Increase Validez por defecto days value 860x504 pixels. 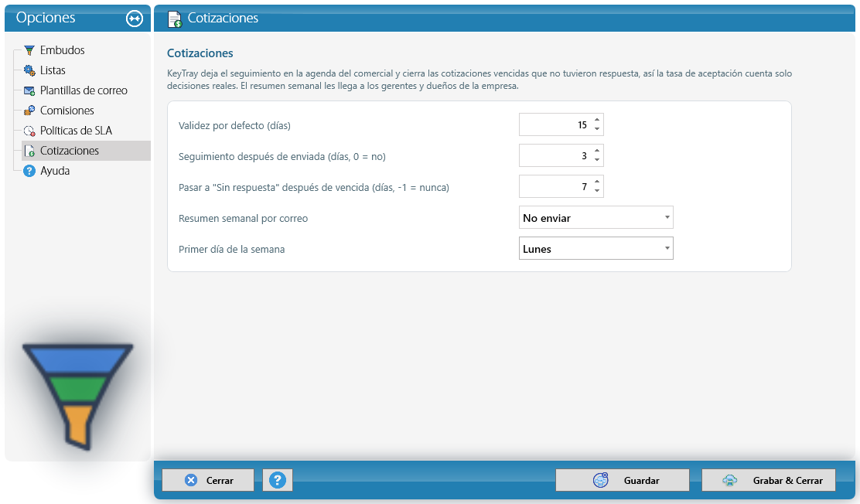pyautogui.click(x=597, y=120)
